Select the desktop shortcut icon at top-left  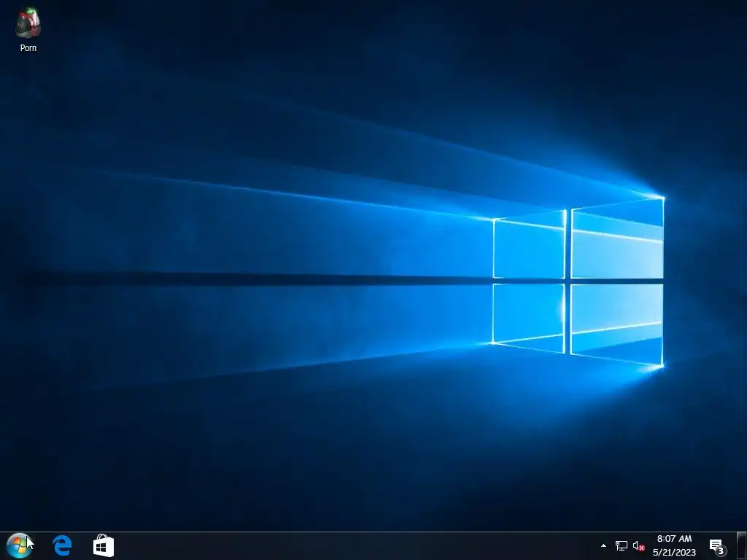(28, 29)
